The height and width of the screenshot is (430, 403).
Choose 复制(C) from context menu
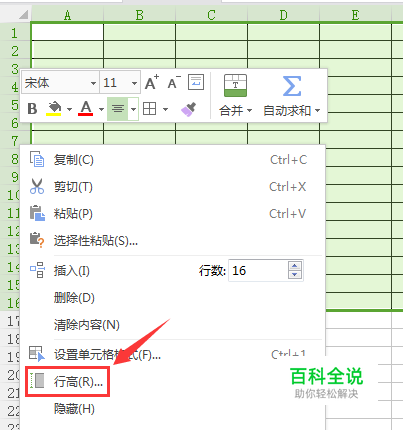pyautogui.click(x=173, y=160)
